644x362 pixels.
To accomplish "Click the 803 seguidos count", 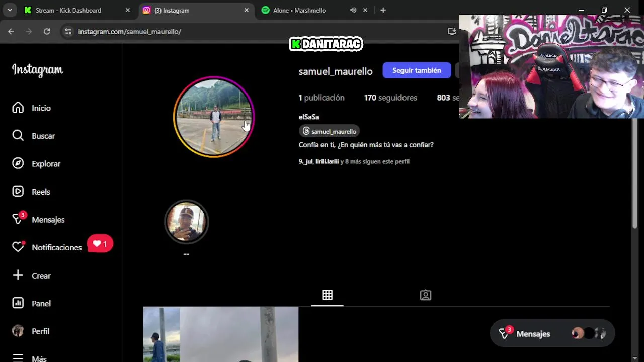I will [x=448, y=98].
